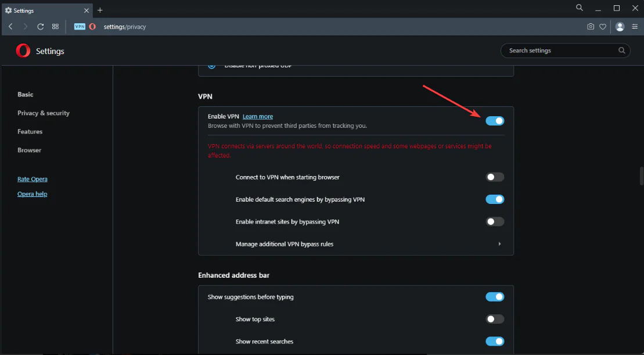Toggle Enable intranet sites by bypassing VPN

pos(495,221)
